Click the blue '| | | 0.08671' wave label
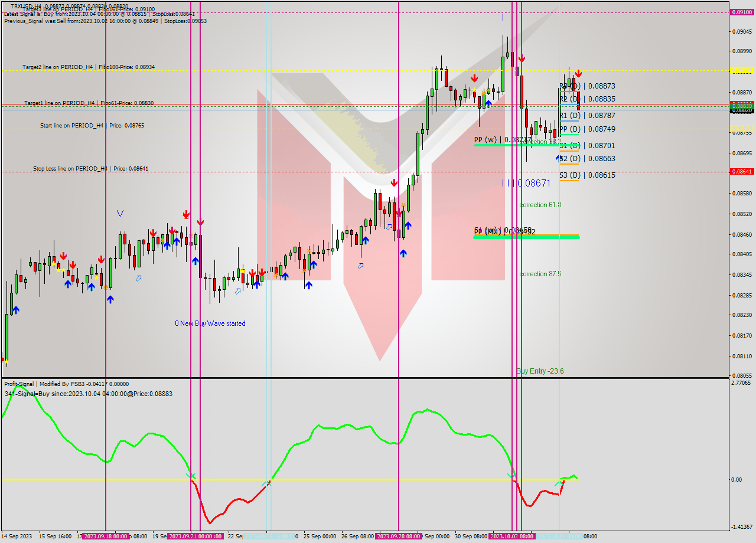This screenshot has width=756, height=543. pos(526,184)
